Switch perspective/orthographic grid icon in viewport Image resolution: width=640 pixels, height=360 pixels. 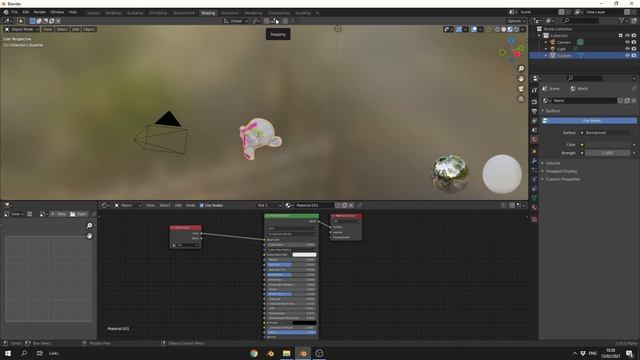pyautogui.click(x=521, y=99)
